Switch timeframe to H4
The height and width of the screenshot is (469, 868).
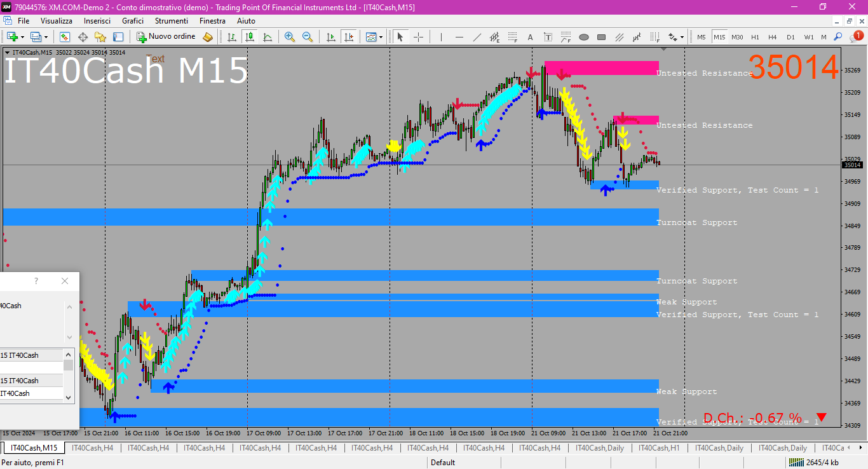point(773,37)
